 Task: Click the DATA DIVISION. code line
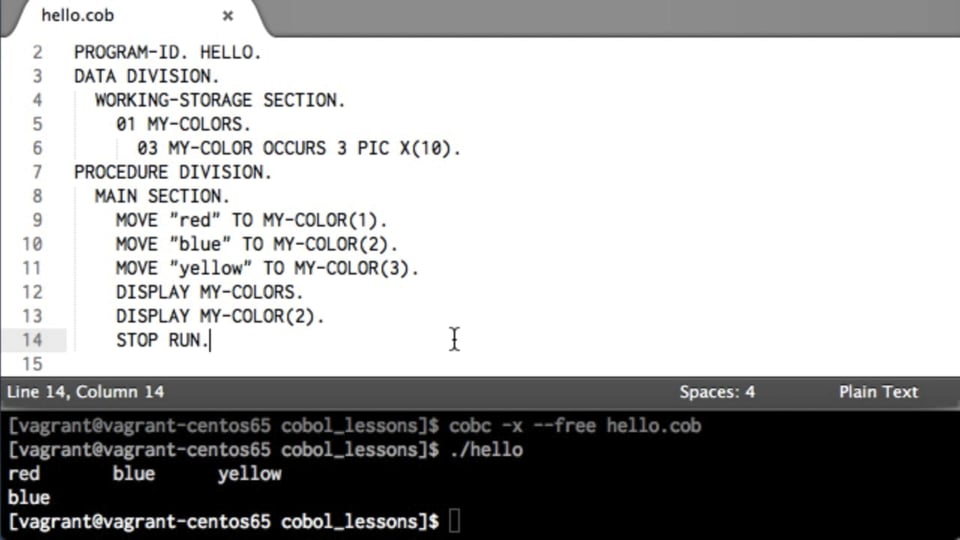point(146,76)
